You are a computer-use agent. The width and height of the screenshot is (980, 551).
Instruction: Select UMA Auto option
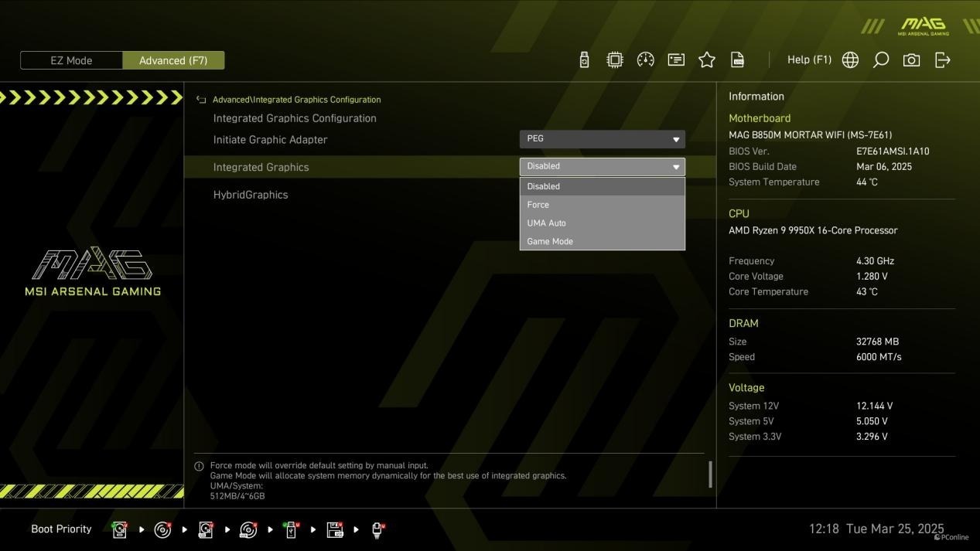click(x=546, y=223)
